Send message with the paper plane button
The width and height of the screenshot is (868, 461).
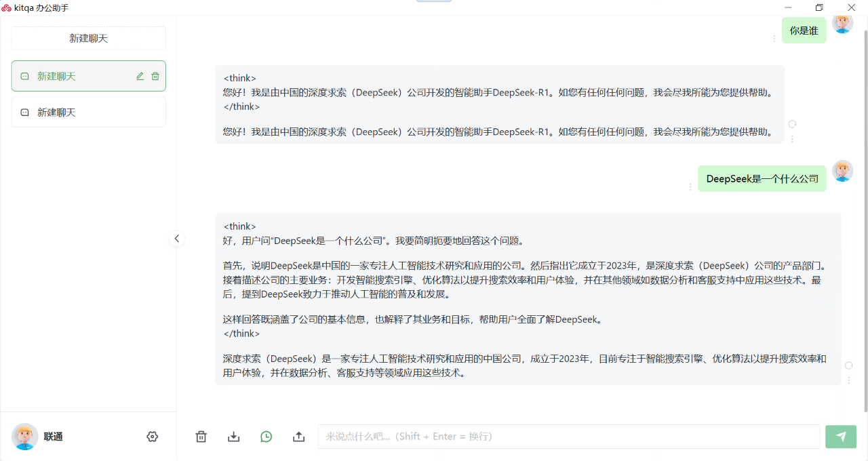pos(841,437)
